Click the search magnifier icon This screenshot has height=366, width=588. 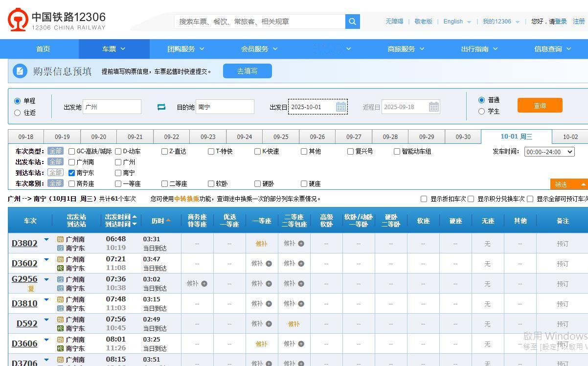click(x=352, y=22)
